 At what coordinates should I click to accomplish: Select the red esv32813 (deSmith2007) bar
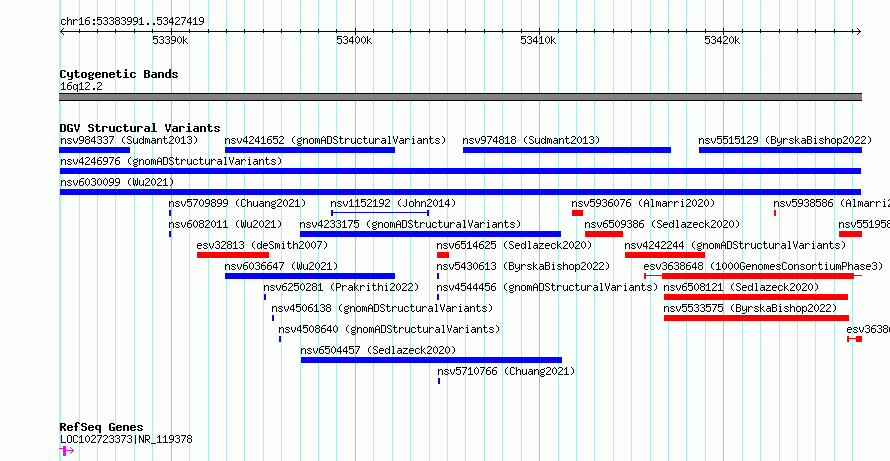point(233,255)
